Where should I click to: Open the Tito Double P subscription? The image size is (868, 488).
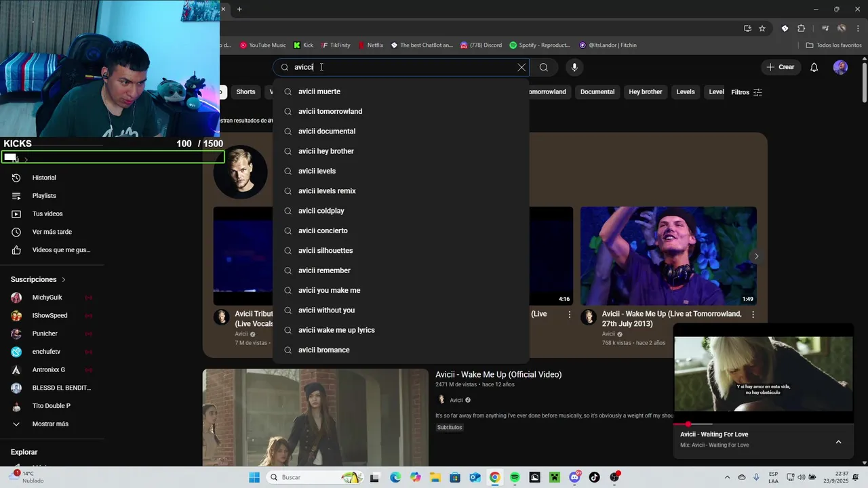(53, 406)
